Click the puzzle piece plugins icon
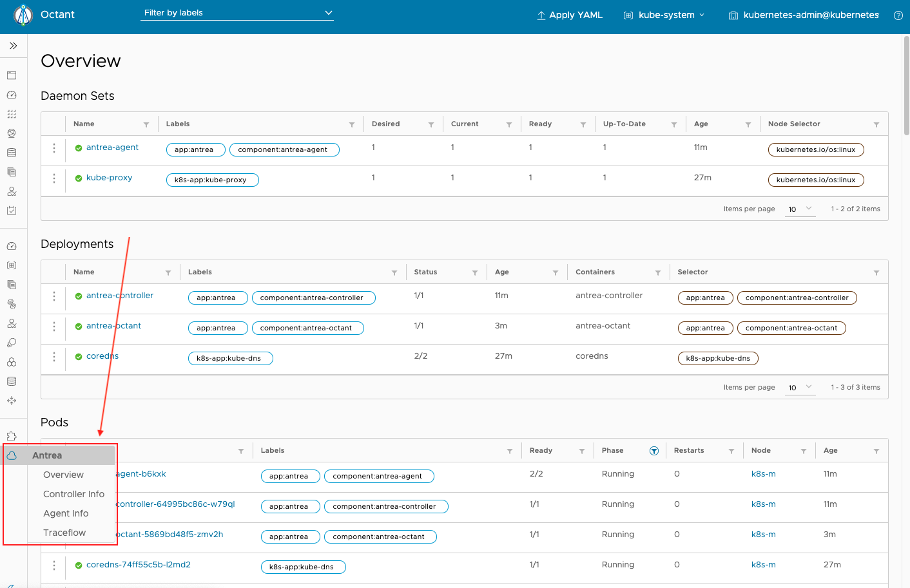 pyautogui.click(x=12, y=436)
